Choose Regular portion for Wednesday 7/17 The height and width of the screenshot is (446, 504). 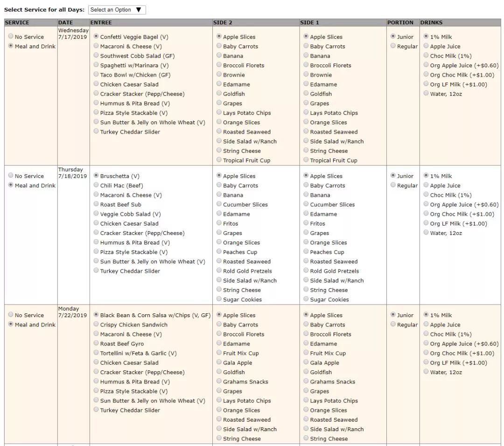(393, 46)
